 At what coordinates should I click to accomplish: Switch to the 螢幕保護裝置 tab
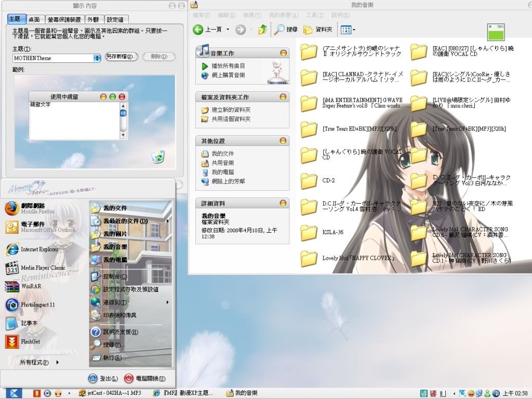tap(64, 20)
